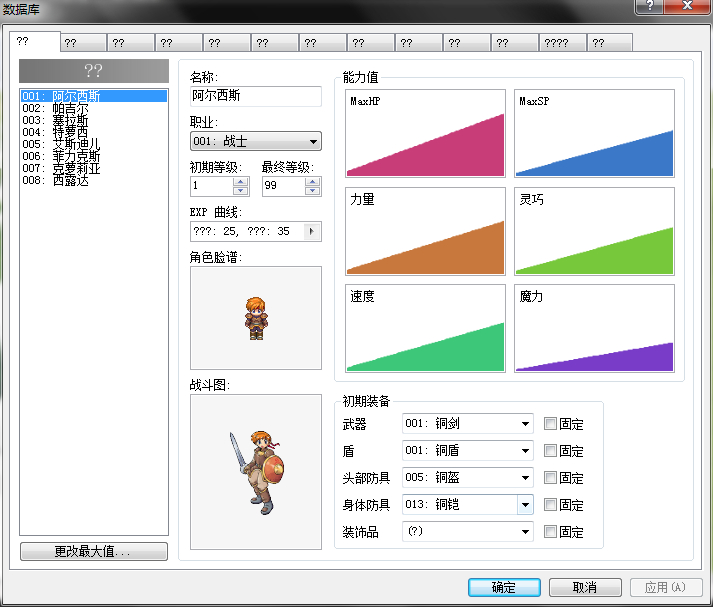Decrease 最终等级 with down arrow
The width and height of the screenshot is (713, 607).
pos(312,191)
